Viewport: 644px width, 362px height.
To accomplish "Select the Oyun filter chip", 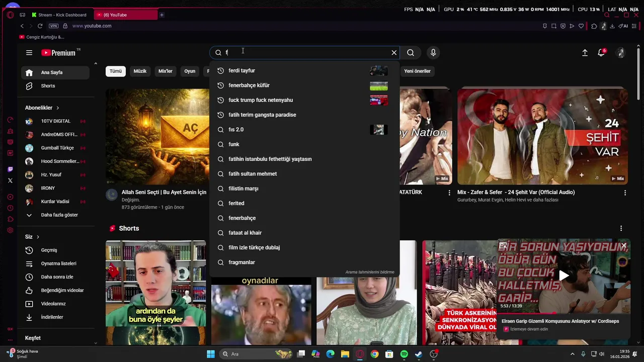I will tap(190, 71).
